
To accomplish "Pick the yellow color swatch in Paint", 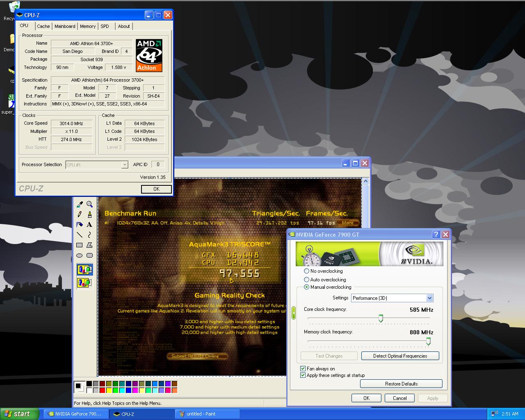I will [x=109, y=390].
